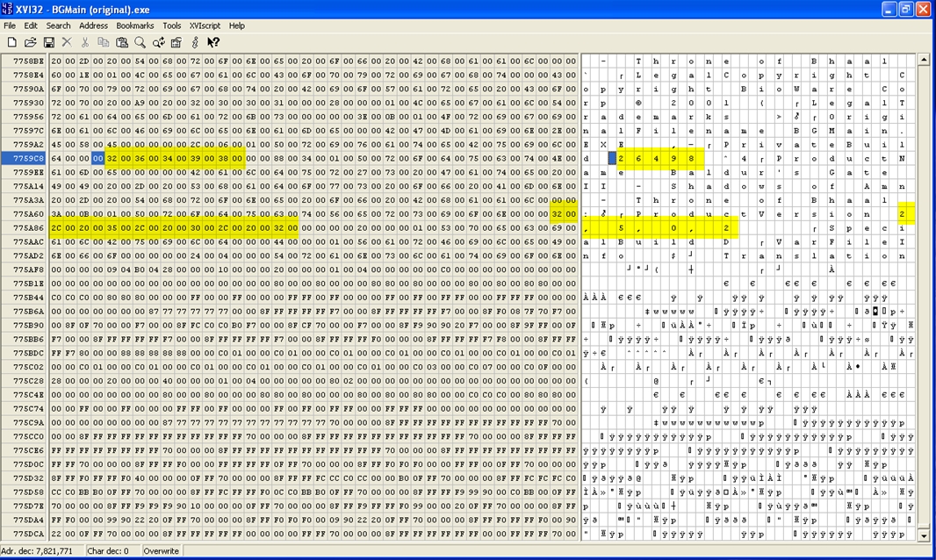Click the address label 775C74
The height and width of the screenshot is (560, 936).
(x=29, y=409)
